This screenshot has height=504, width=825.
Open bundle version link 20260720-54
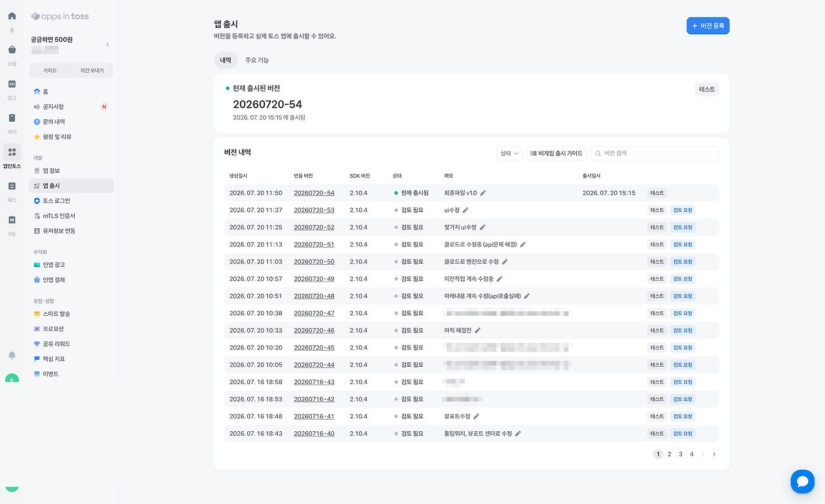pyautogui.click(x=314, y=193)
